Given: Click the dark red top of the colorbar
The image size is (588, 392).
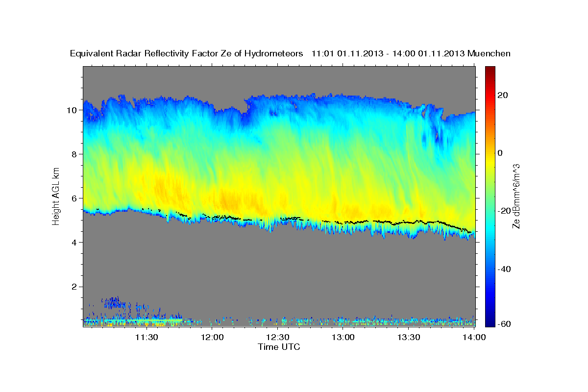Looking at the screenshot, I should coord(490,71).
